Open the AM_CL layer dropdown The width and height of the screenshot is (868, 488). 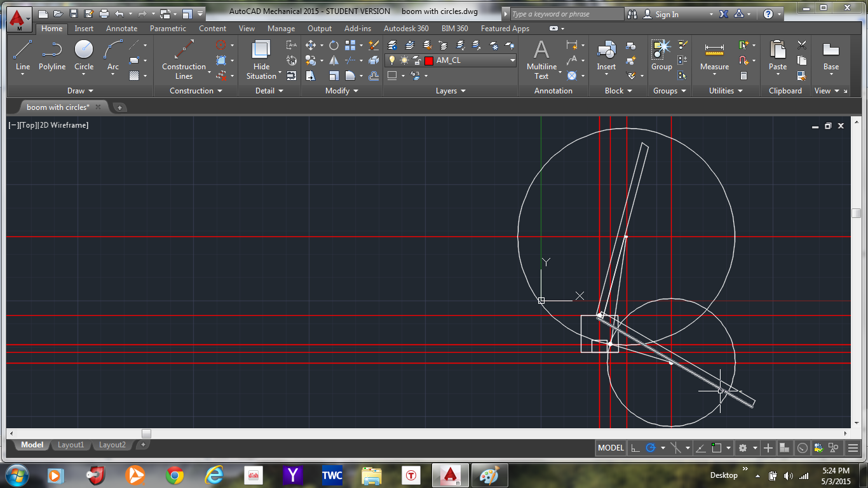[512, 60]
